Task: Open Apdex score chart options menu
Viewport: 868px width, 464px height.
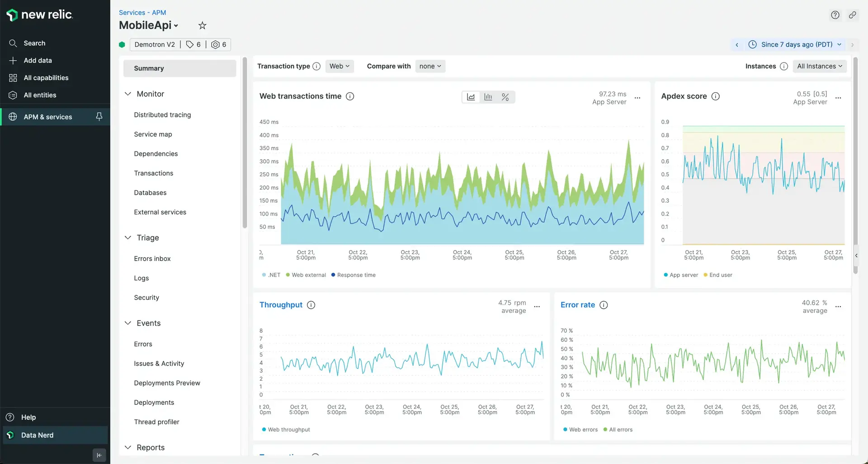Action: 838,98
